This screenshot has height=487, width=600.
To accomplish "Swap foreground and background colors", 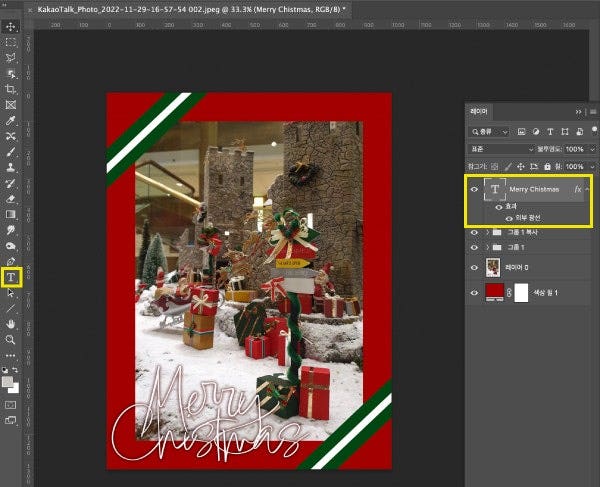I will tap(15, 370).
